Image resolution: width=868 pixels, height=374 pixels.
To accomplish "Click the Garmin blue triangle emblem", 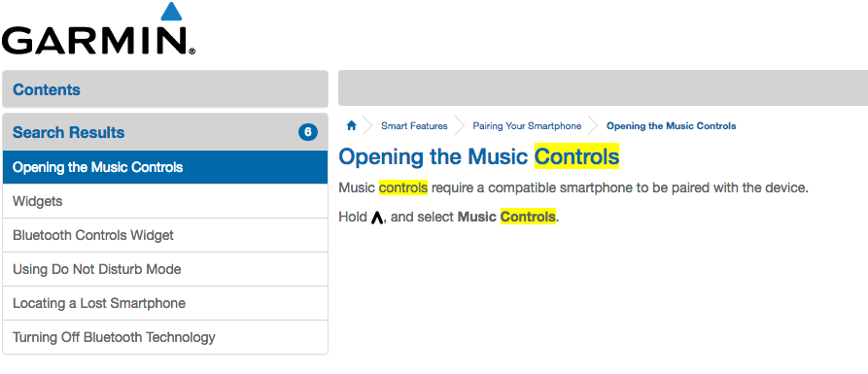I will click(170, 12).
